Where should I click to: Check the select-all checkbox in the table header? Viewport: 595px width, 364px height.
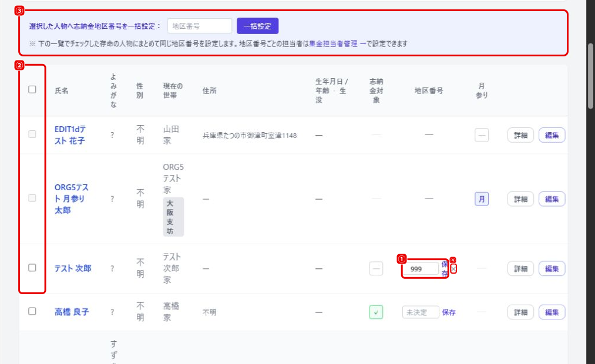click(32, 89)
